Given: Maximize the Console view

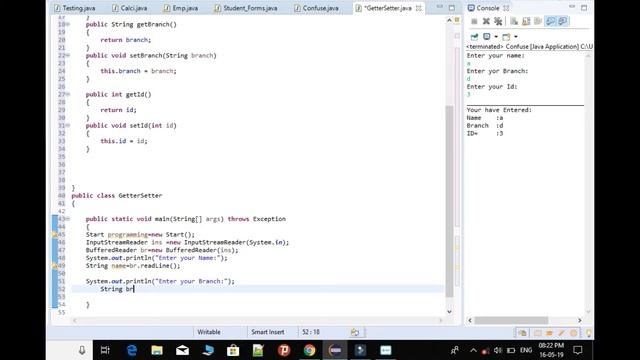Looking at the screenshot, I should pyautogui.click(x=584, y=7).
